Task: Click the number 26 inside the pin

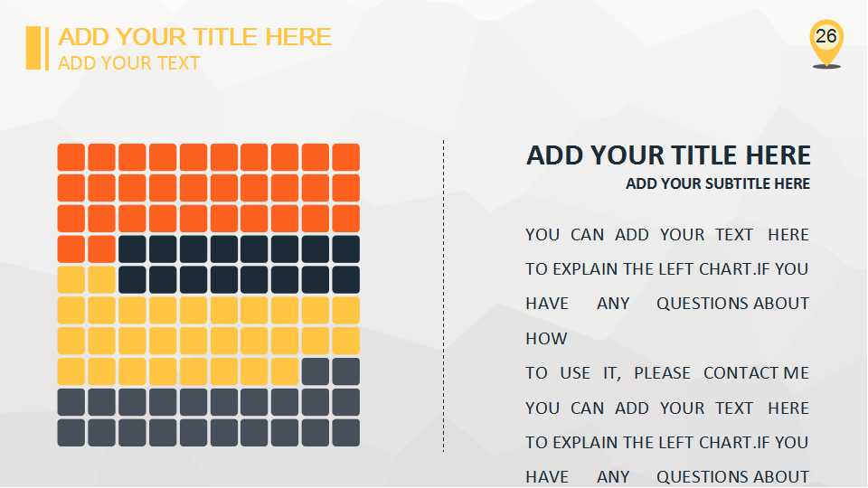Action: 826,36
